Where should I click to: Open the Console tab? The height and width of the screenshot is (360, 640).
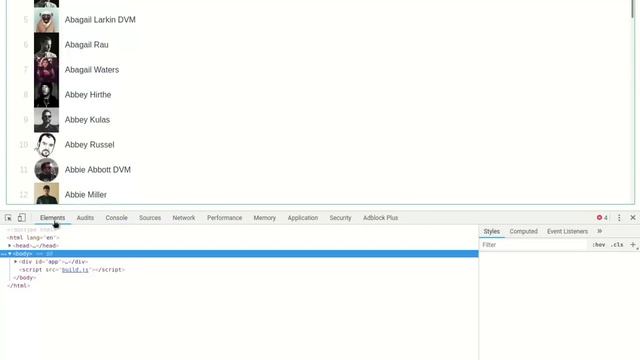pyautogui.click(x=116, y=218)
